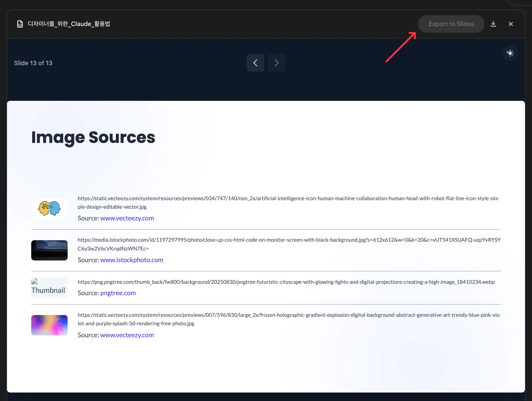Click the Image Sources heading

(93, 137)
